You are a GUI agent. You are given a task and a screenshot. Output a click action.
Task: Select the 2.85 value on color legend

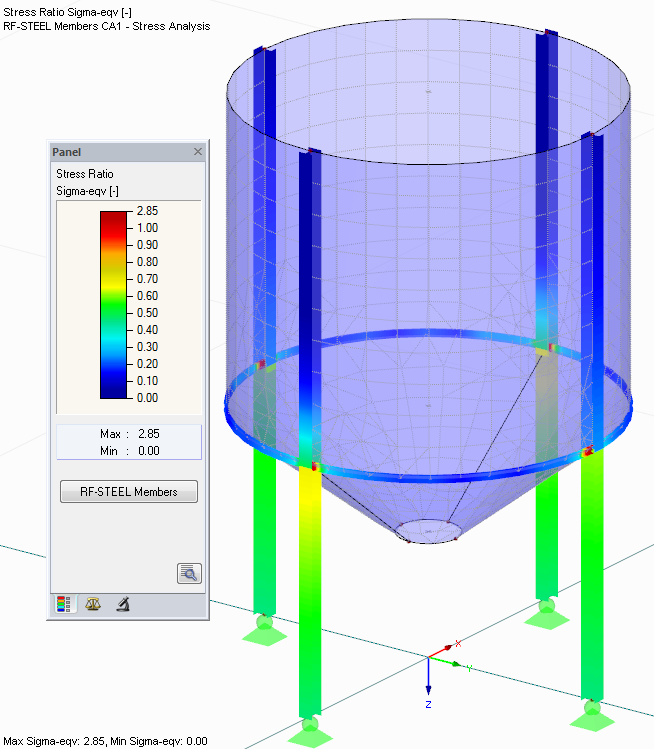[x=147, y=211]
